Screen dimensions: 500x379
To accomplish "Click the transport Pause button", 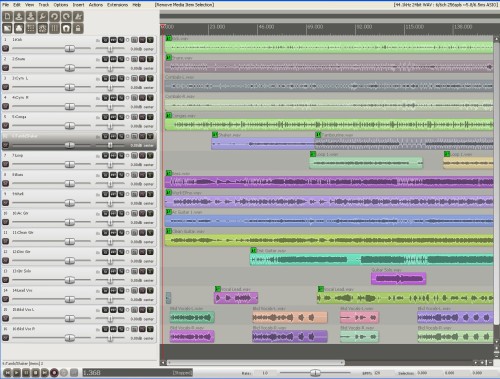I will coord(26,373).
